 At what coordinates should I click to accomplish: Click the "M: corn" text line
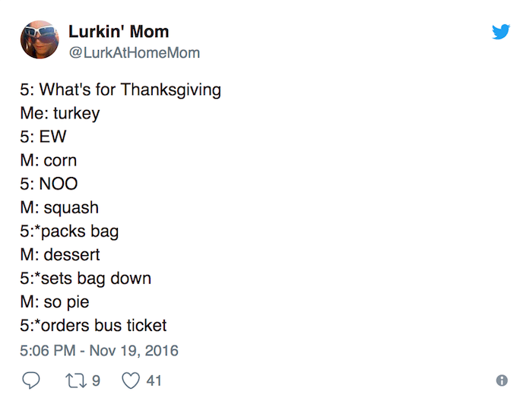point(48,161)
